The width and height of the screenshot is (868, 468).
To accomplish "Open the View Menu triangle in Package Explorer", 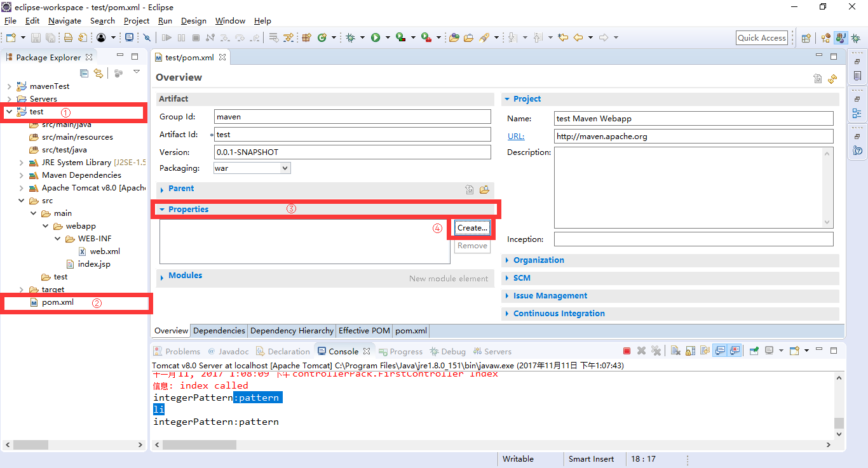I will pos(137,72).
